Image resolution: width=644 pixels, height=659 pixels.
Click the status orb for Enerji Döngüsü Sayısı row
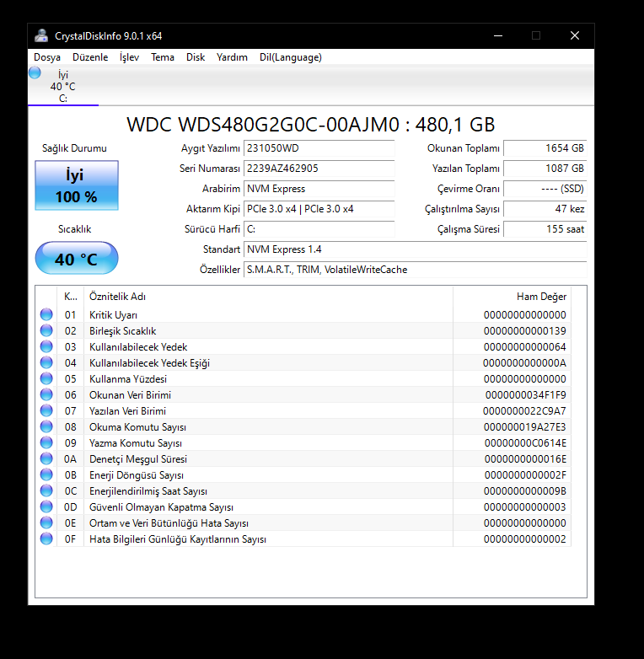(x=46, y=474)
